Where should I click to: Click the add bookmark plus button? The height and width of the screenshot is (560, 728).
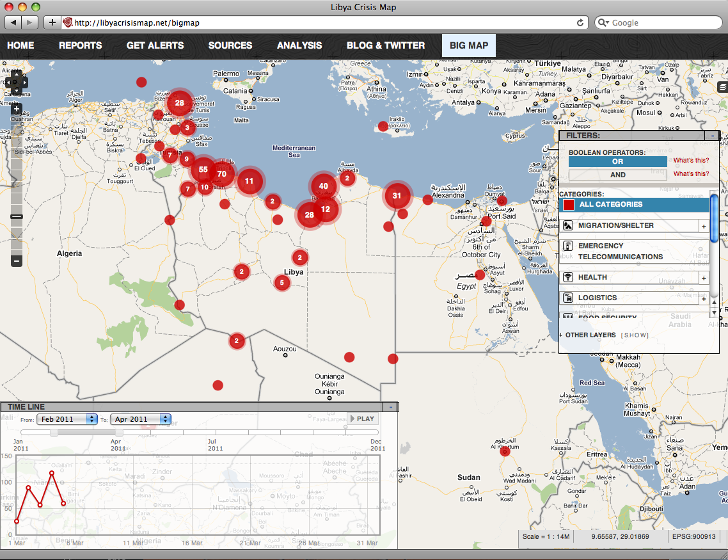(x=52, y=22)
